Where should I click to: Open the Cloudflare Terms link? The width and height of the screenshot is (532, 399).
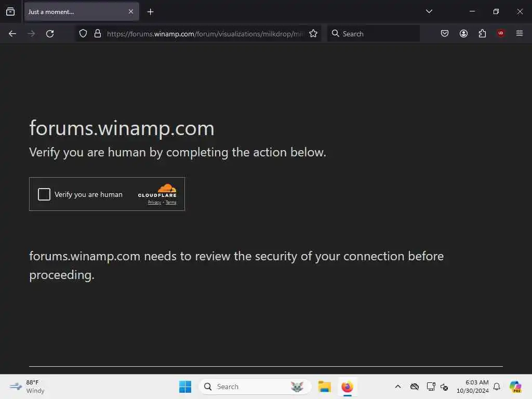(171, 203)
